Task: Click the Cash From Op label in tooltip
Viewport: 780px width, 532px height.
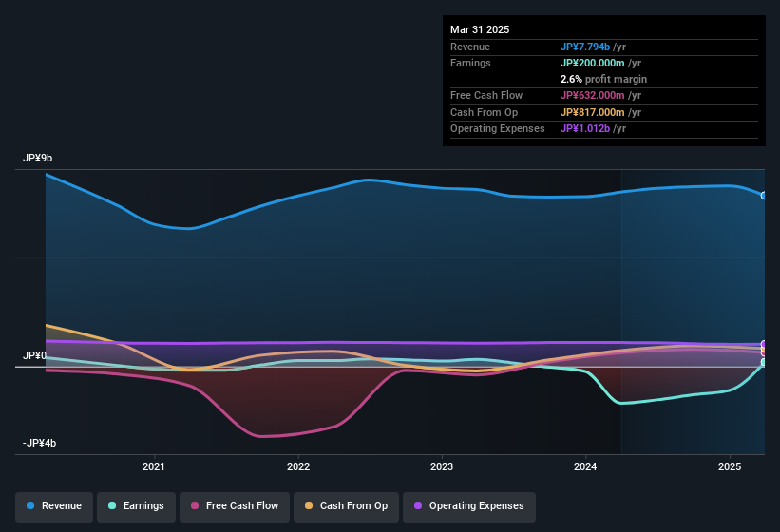Action: coord(484,112)
